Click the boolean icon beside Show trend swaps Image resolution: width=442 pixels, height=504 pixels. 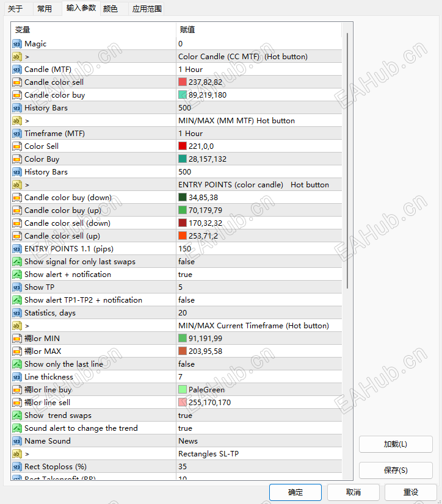[17, 416]
